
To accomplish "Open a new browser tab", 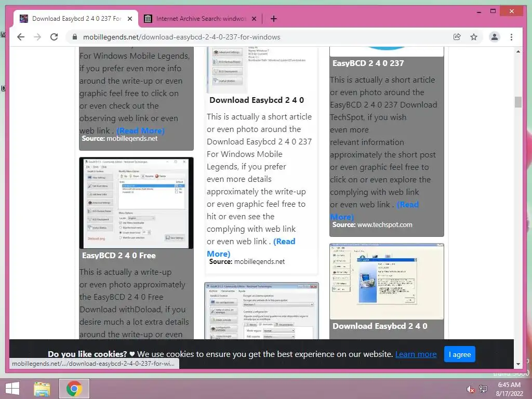I will point(273,19).
